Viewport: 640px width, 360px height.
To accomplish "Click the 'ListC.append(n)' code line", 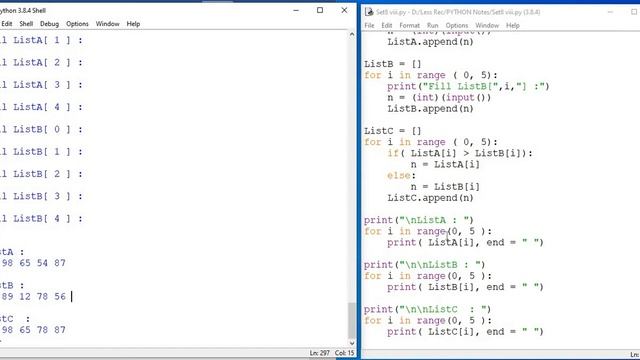I will point(430,198).
